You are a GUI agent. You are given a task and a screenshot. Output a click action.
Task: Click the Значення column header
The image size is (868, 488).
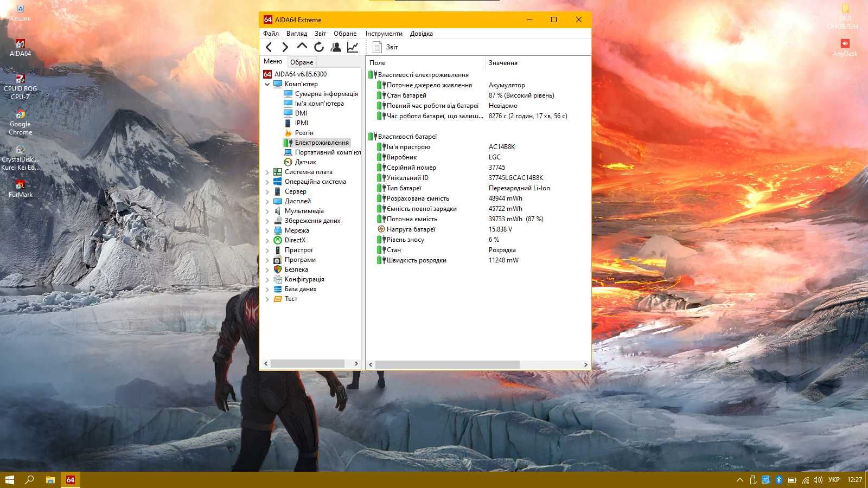(x=537, y=63)
